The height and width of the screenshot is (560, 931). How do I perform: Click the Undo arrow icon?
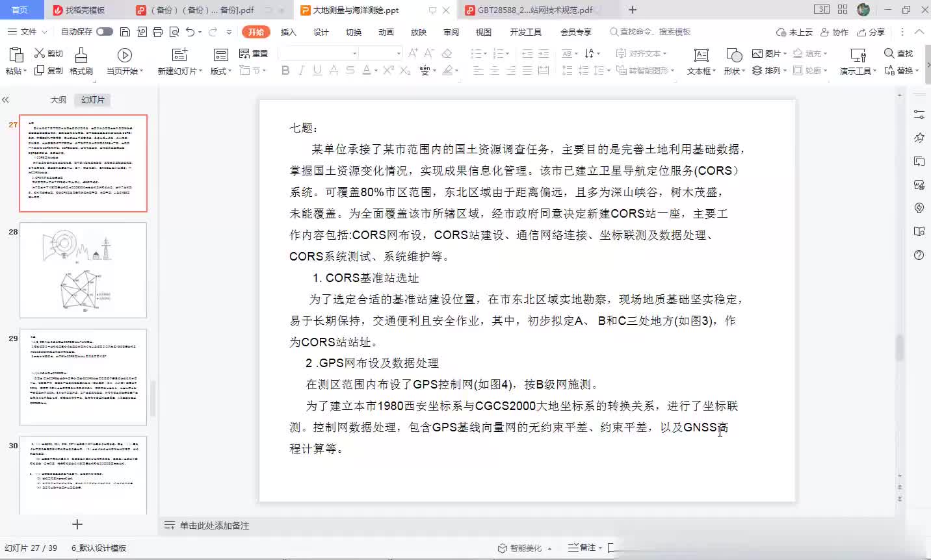click(x=190, y=32)
